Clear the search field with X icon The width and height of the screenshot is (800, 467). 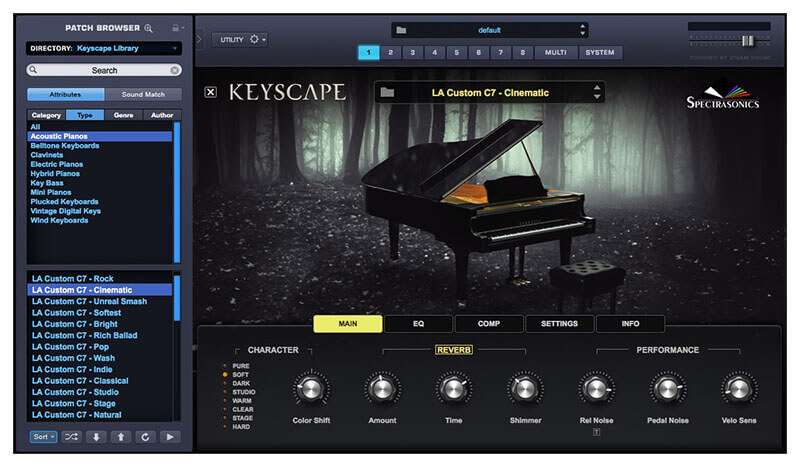coord(174,70)
